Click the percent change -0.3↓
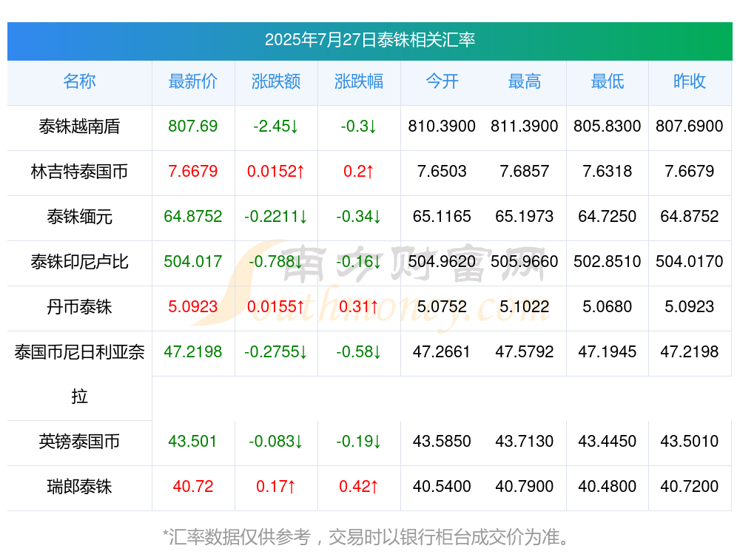 click(359, 126)
